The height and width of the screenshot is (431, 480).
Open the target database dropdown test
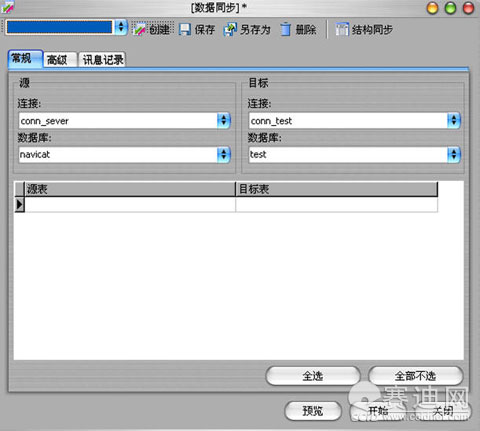(454, 154)
